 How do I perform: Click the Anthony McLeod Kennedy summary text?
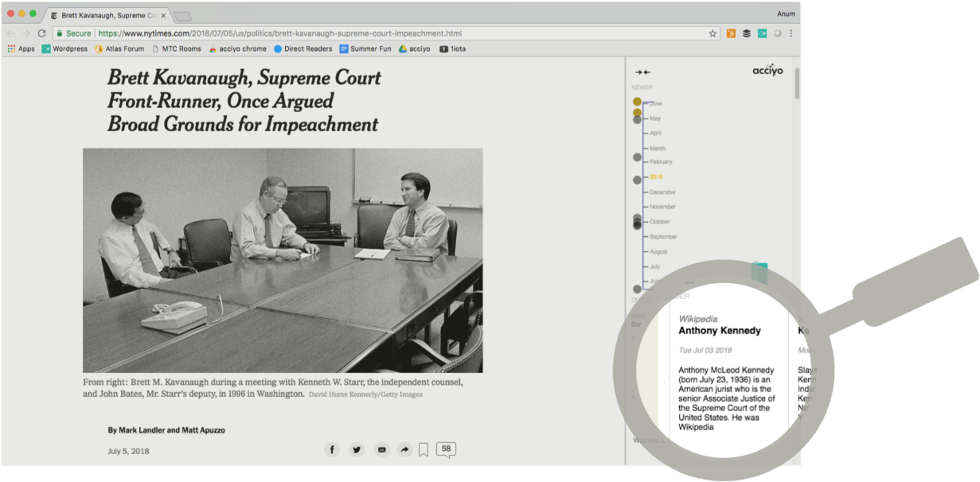point(727,398)
